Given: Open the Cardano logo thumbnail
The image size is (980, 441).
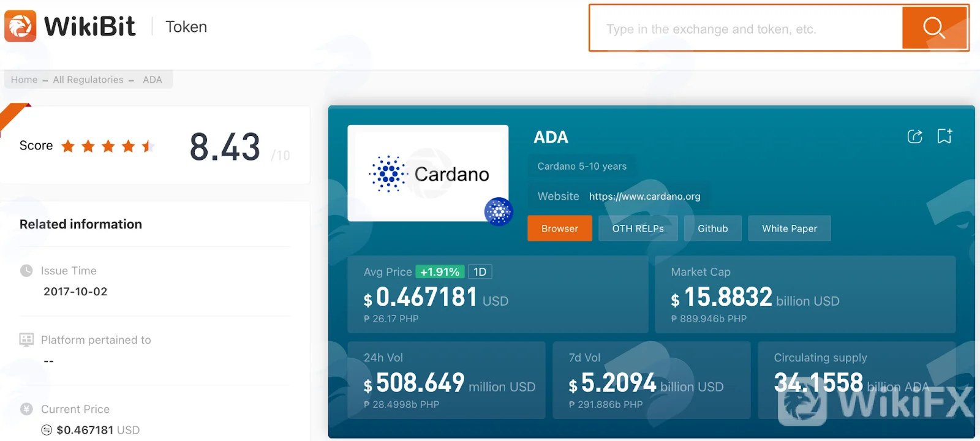Looking at the screenshot, I should click(x=428, y=173).
